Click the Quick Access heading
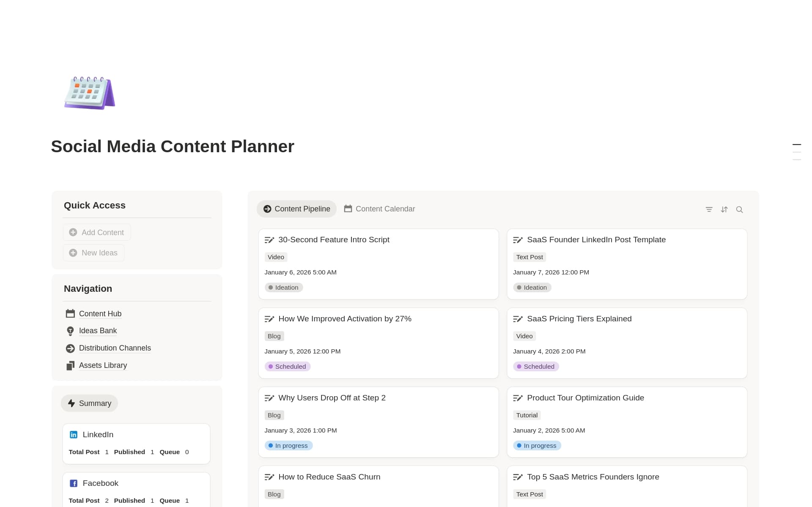 pyautogui.click(x=95, y=206)
